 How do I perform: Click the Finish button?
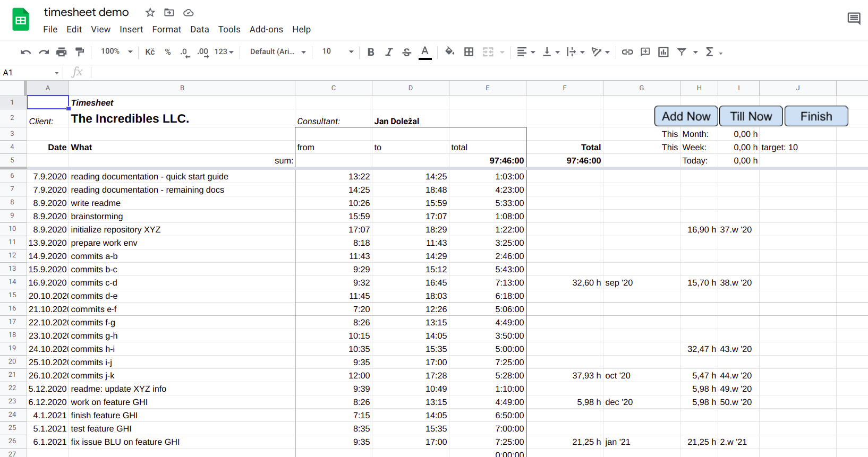coord(816,116)
